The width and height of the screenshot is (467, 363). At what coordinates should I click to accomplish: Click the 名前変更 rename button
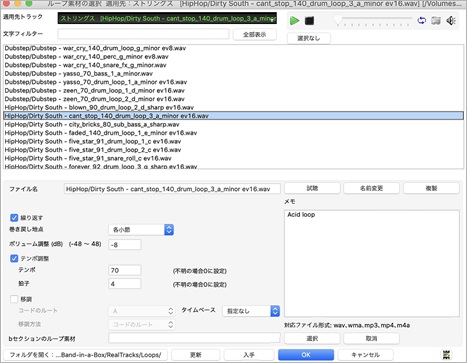pyautogui.click(x=371, y=188)
